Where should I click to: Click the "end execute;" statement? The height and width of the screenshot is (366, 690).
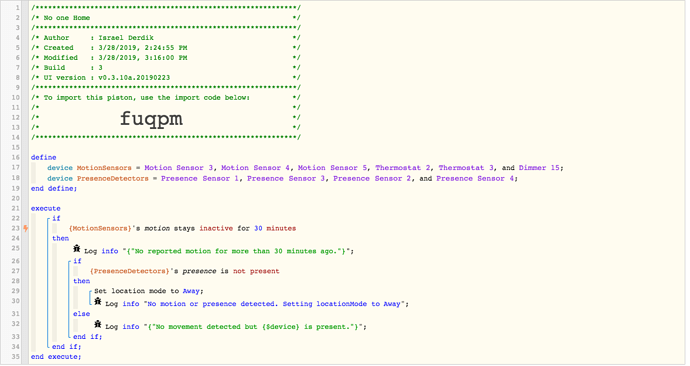[56, 357]
